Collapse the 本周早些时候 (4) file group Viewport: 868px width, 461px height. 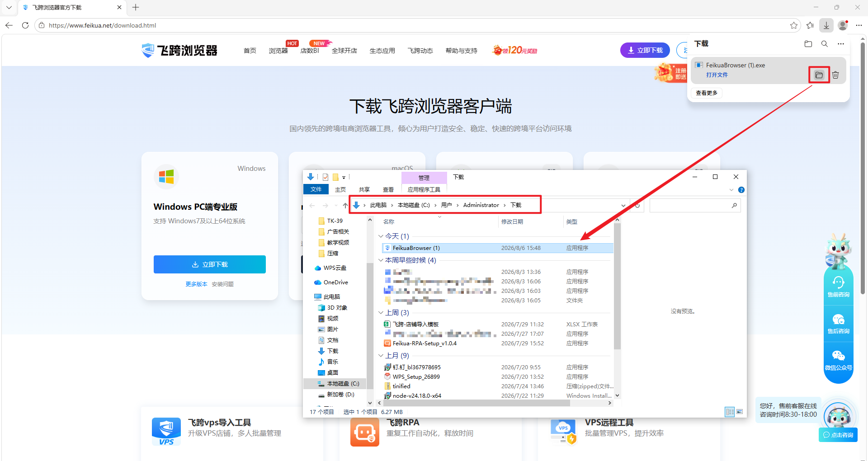381,260
